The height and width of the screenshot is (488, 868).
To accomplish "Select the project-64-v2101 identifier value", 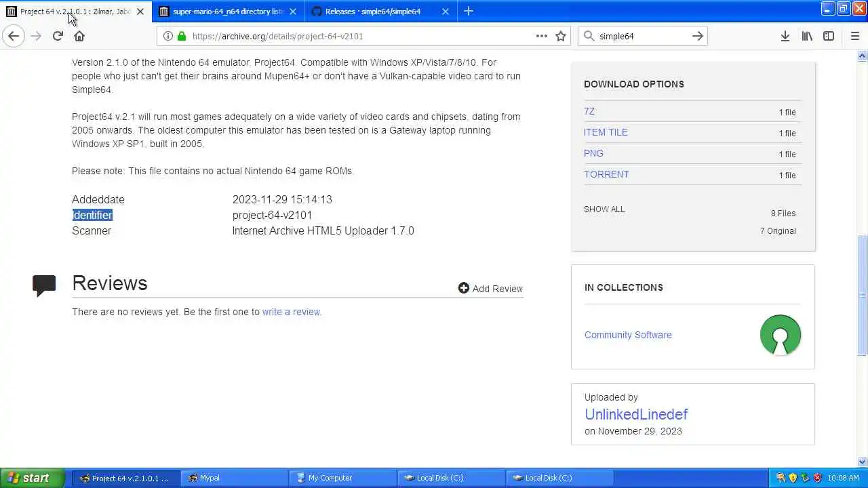I will (x=272, y=215).
